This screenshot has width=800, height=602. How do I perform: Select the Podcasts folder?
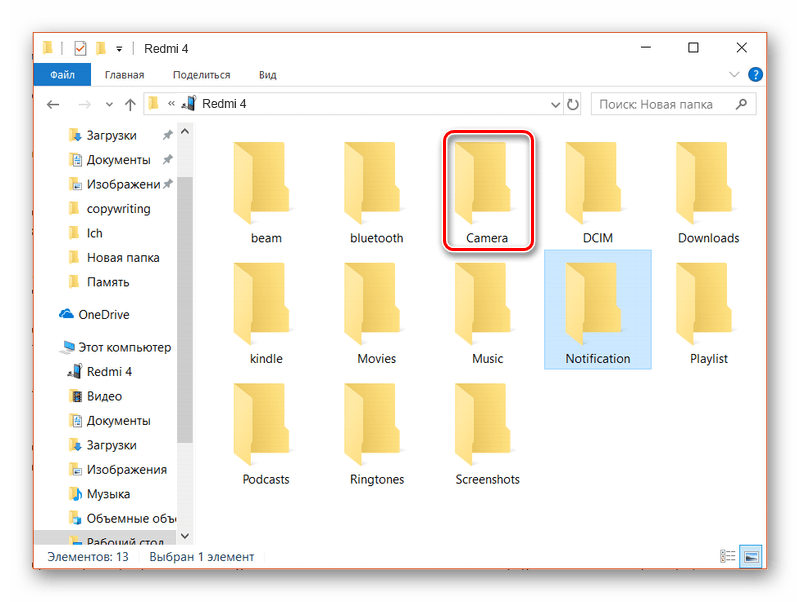(266, 435)
